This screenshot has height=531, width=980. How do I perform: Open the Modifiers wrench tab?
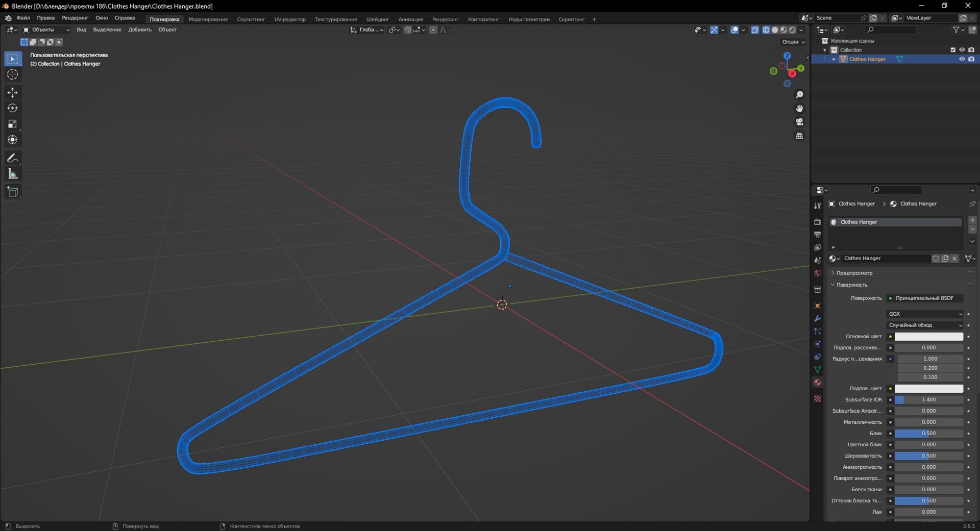click(817, 318)
